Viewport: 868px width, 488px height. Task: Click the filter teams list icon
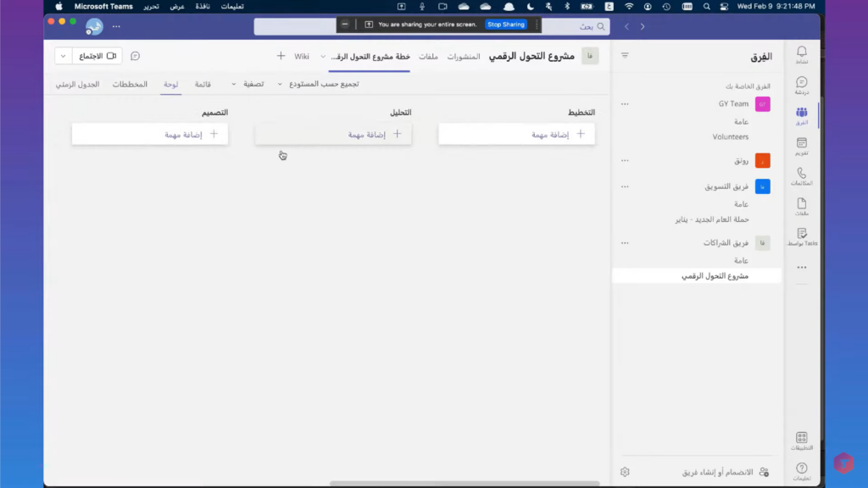pos(625,55)
